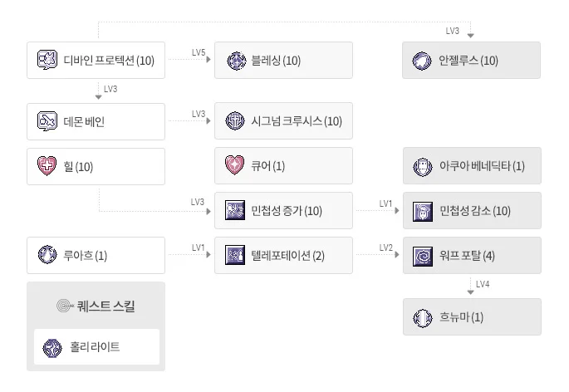Click the 시그넘 크루시스 cross icon

(235, 121)
